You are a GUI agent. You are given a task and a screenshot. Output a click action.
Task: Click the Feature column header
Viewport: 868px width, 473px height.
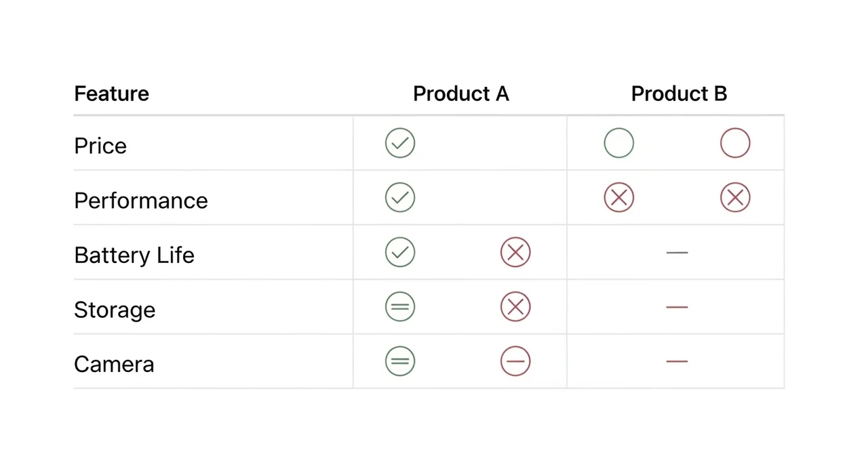(x=112, y=94)
